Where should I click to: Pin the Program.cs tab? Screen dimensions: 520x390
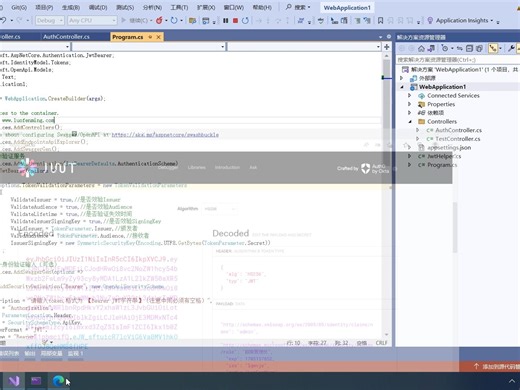pos(150,37)
